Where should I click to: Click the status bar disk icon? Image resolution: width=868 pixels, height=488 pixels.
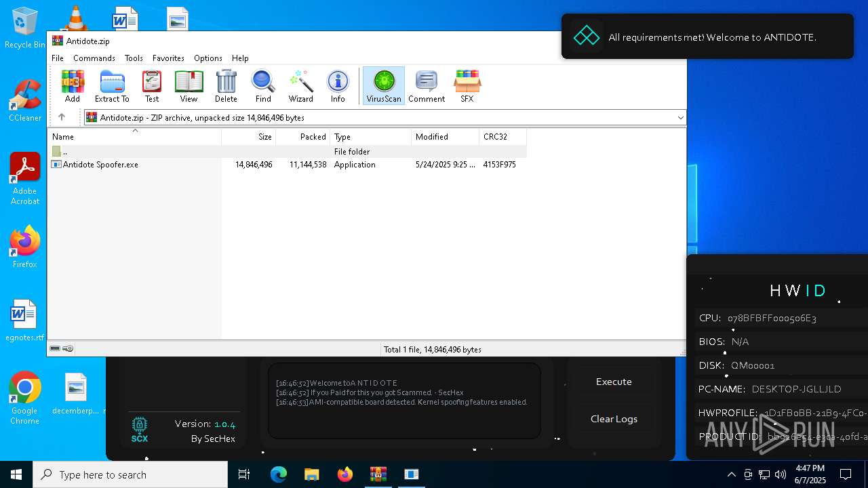(55, 348)
